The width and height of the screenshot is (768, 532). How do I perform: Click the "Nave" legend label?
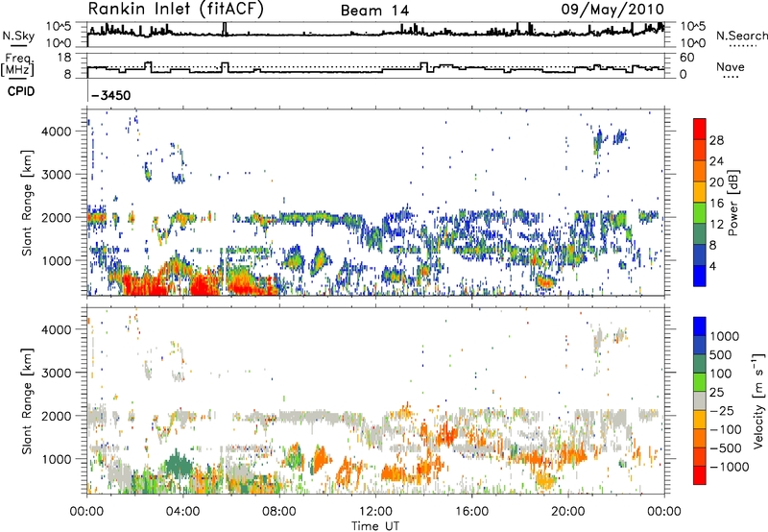point(731,66)
